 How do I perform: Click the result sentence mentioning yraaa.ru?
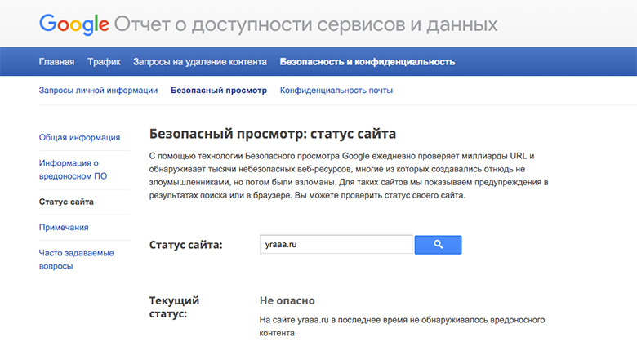tap(402, 326)
